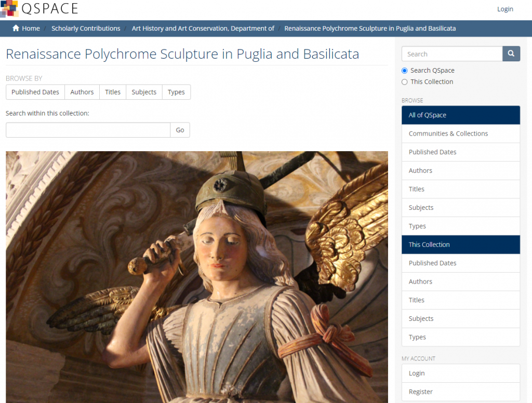Browse collection by Subjects button
Image resolution: width=532 pixels, height=403 pixels.
[144, 92]
